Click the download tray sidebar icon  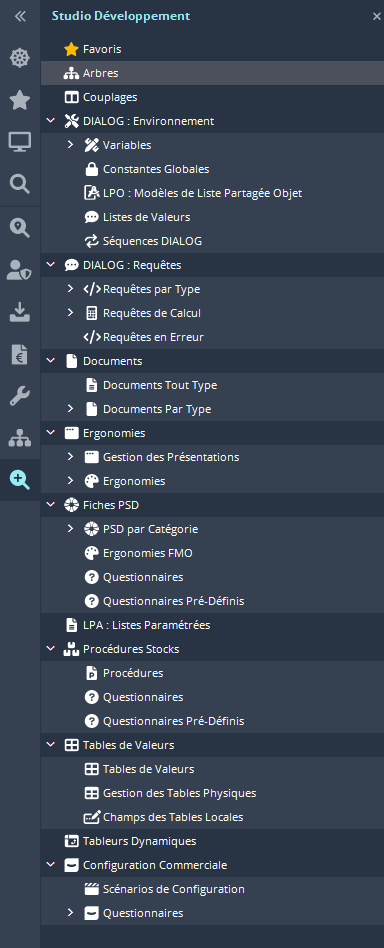(20, 312)
